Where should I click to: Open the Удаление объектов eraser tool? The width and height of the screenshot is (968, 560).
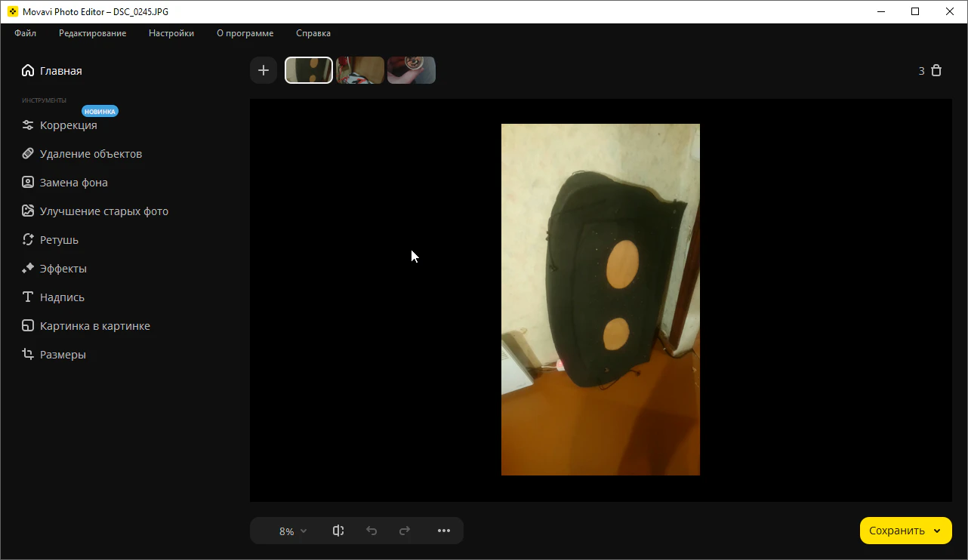click(28, 154)
